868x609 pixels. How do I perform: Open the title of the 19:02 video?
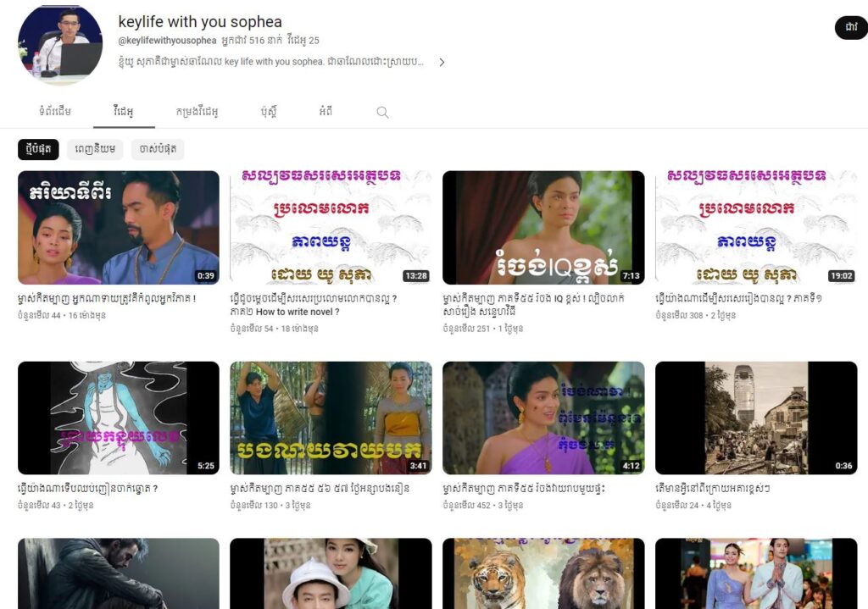(x=738, y=299)
